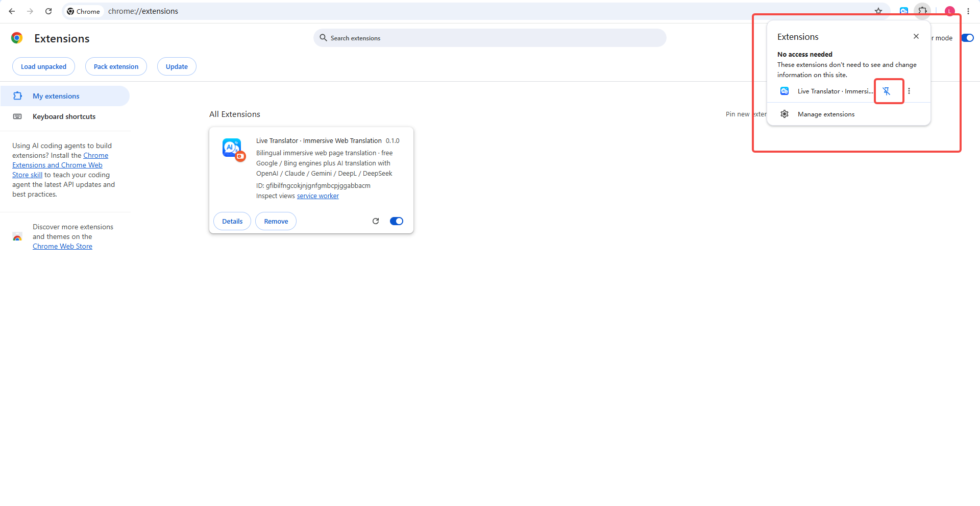Image resolution: width=980 pixels, height=506 pixels.
Task: Click the Chrome logo beside Extensions title
Action: point(17,38)
